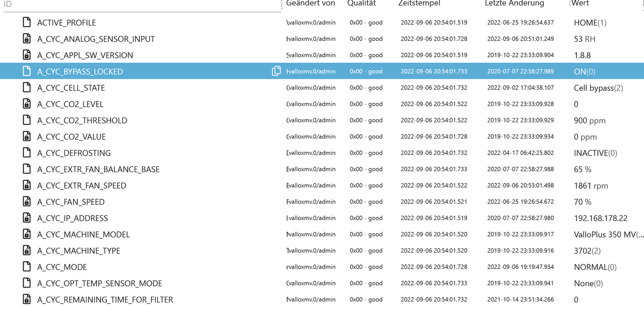The image size is (644, 309).
Task: Click the locked file icon for A_CYC_MACHINE_TYPE
Action: [x=26, y=251]
